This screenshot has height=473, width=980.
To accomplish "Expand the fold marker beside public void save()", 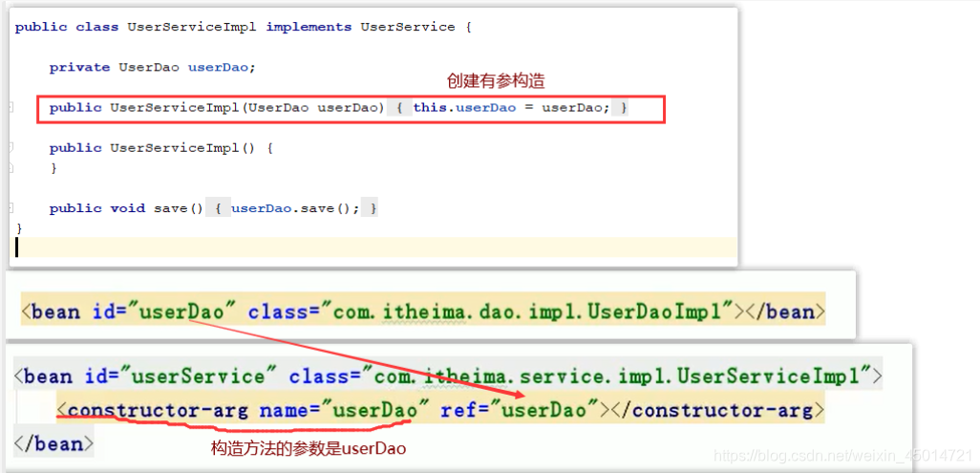I will 11,208.
